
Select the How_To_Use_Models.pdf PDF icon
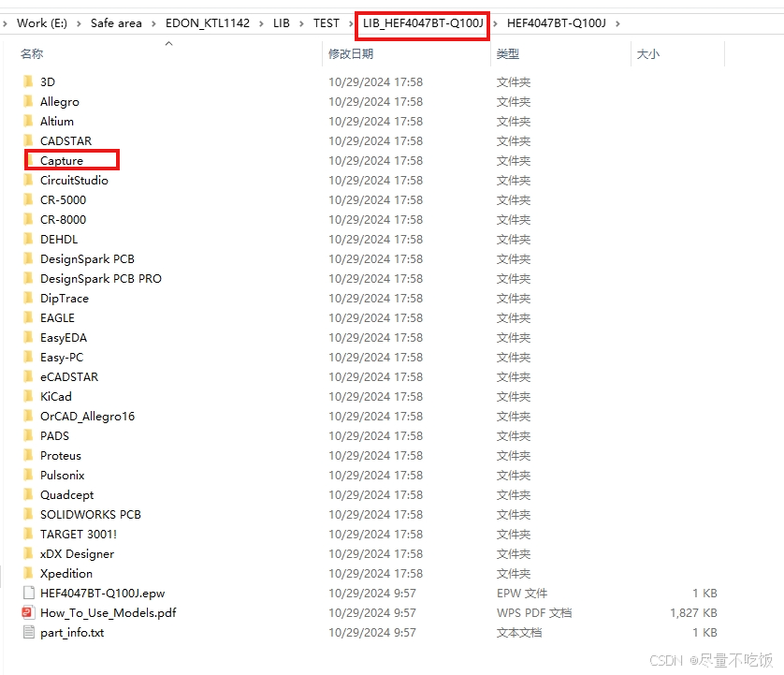28,612
